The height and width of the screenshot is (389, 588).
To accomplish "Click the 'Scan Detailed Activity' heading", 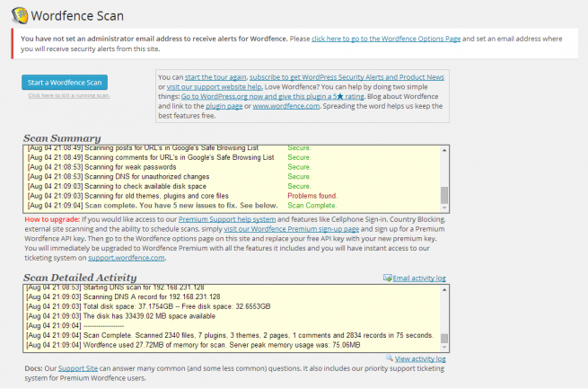I will click(80, 278).
